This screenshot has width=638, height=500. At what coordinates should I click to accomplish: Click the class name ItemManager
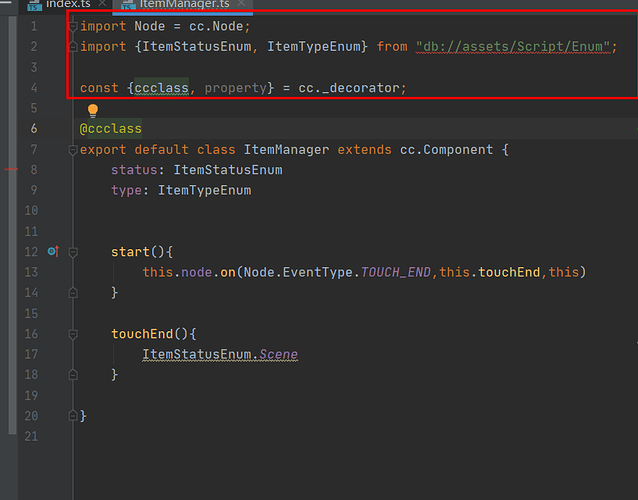click(286, 150)
